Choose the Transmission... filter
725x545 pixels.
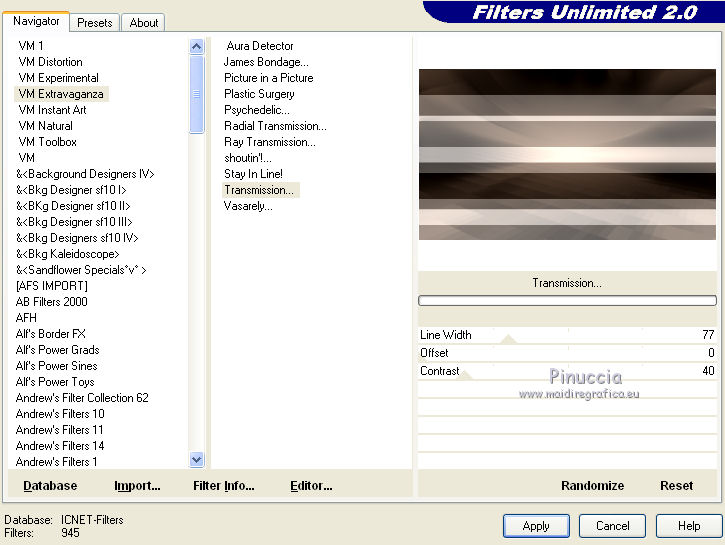pos(261,190)
